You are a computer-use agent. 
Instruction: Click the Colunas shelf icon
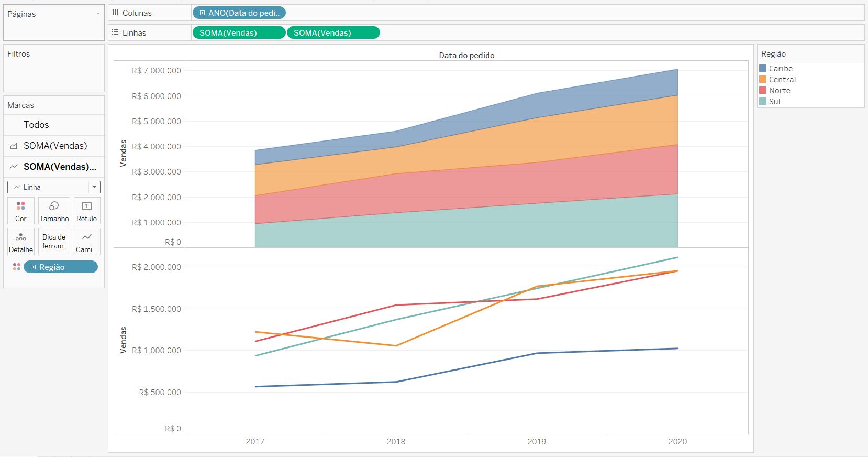115,13
